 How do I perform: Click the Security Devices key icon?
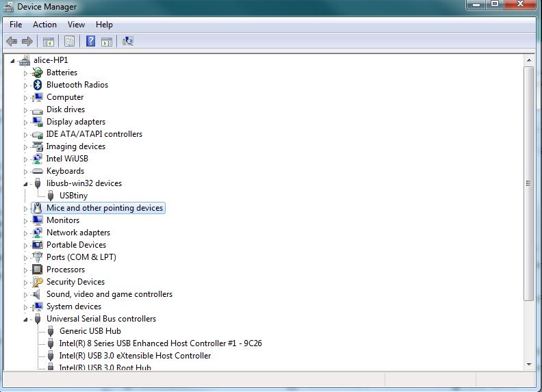coord(38,282)
